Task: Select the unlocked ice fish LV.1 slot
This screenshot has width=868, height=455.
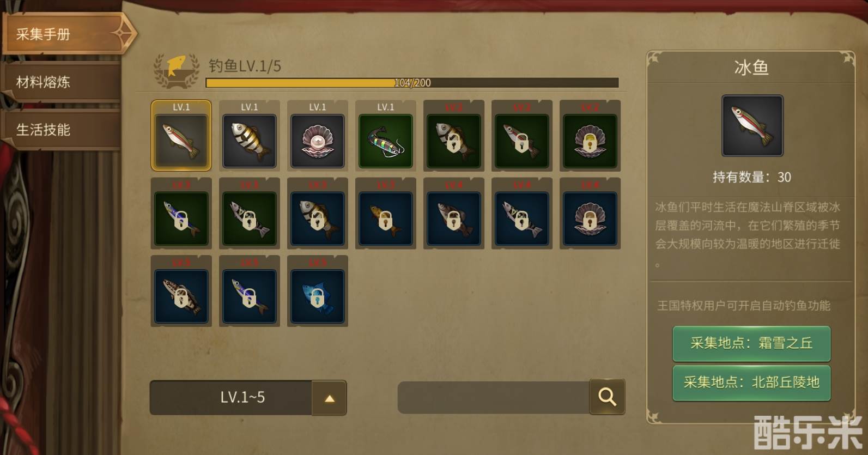Action: (181, 136)
